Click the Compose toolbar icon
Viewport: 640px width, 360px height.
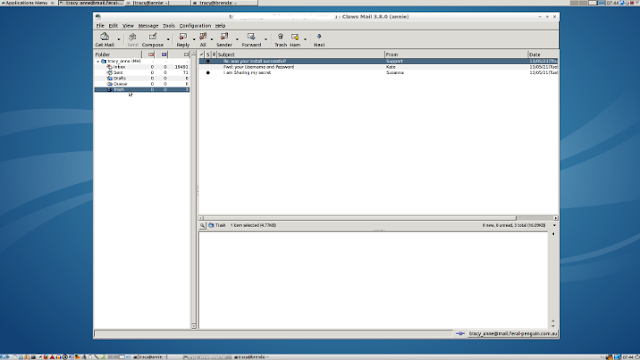pyautogui.click(x=153, y=37)
